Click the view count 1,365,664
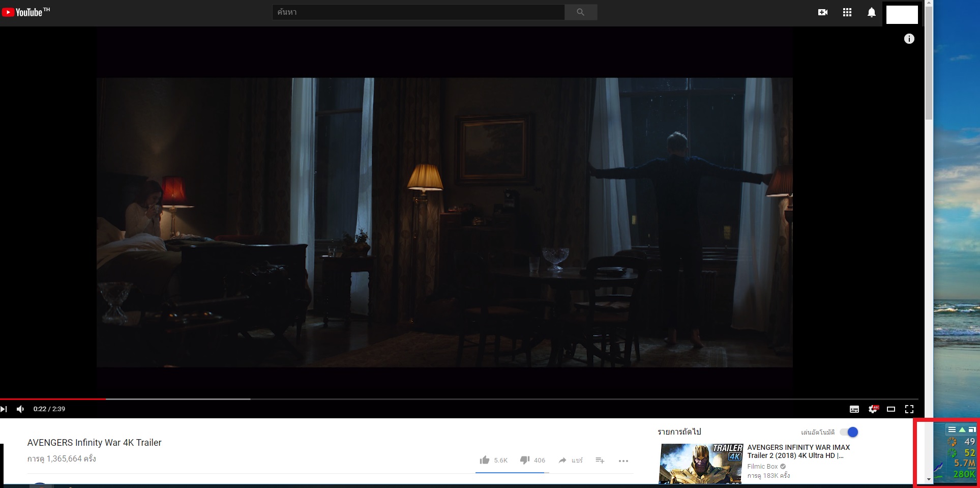This screenshot has width=980, height=488. (x=62, y=458)
